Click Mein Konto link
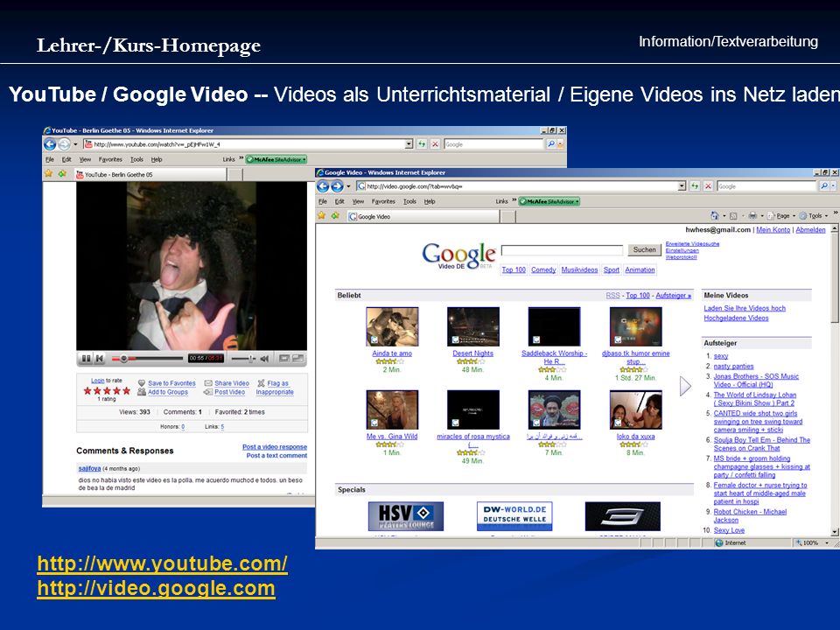840x630 pixels. (x=773, y=230)
